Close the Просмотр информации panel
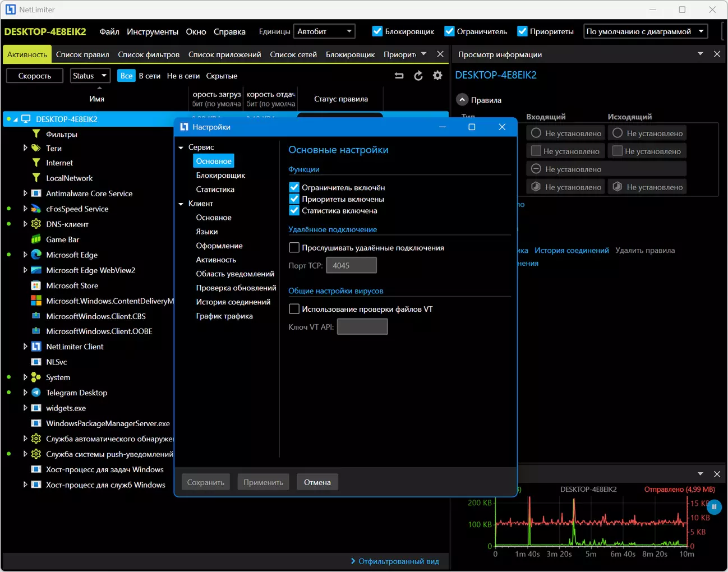This screenshot has width=728, height=572. pyautogui.click(x=717, y=54)
